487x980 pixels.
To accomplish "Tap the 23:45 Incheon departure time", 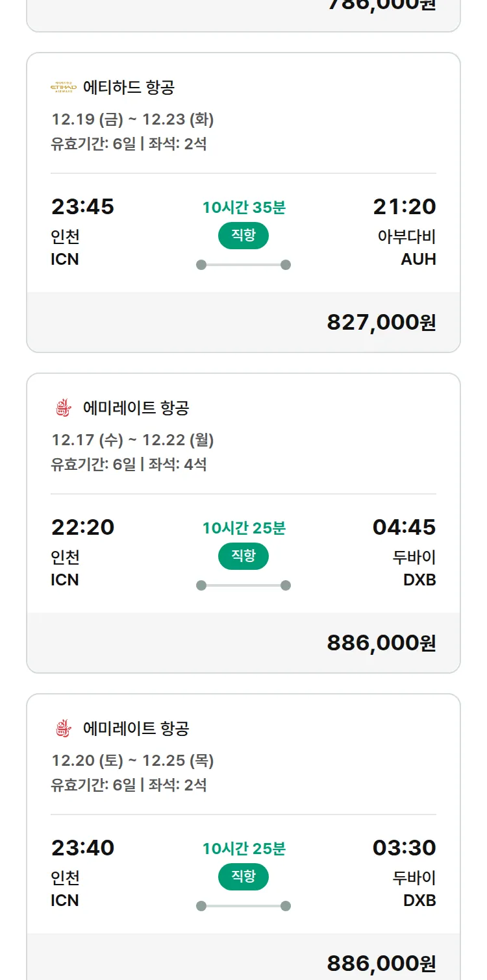I will (82, 207).
